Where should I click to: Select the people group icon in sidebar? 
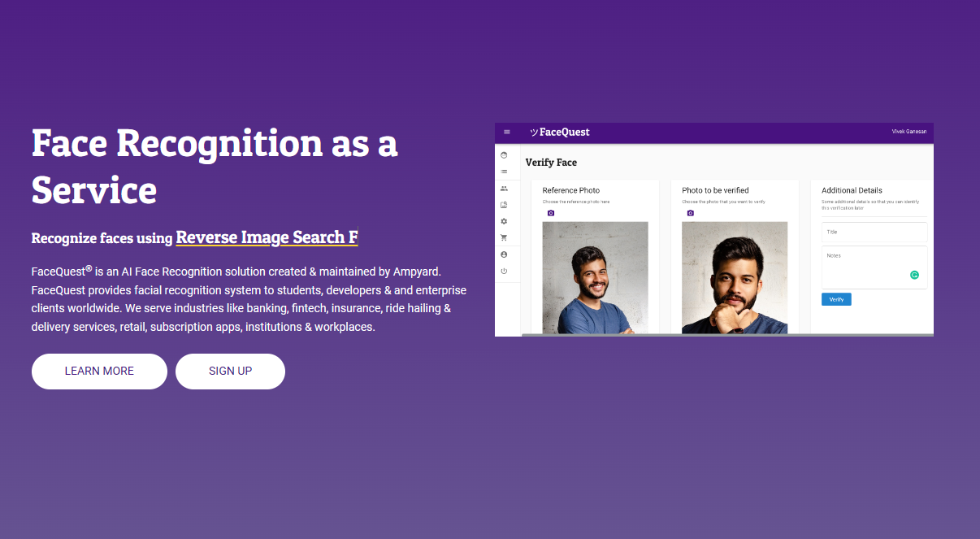click(x=504, y=189)
